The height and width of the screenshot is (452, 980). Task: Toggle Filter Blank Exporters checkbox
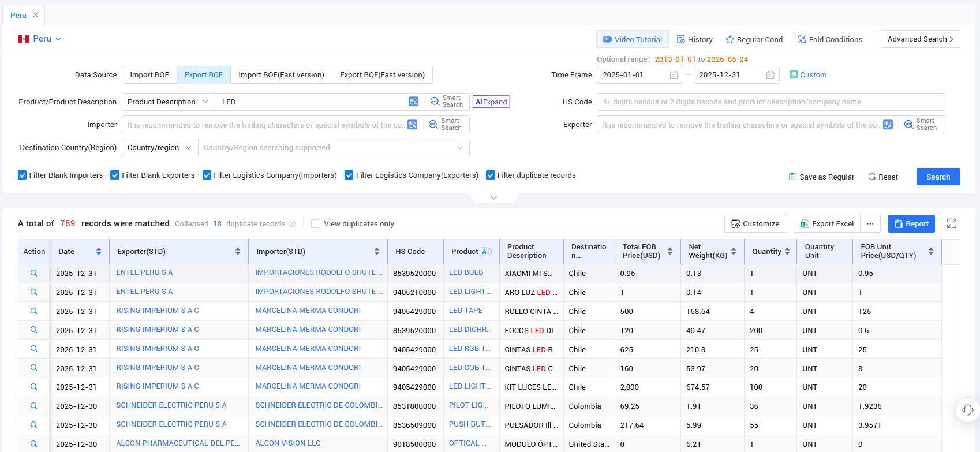(x=115, y=175)
